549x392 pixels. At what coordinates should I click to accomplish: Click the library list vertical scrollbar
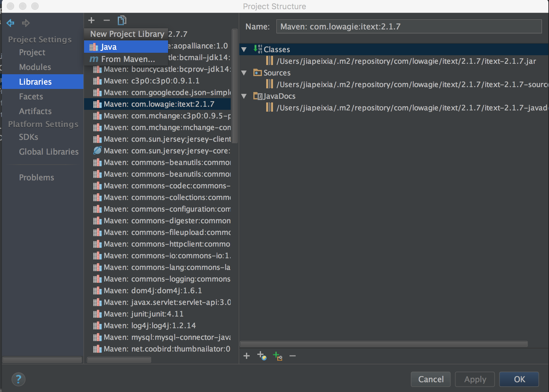[x=235, y=86]
